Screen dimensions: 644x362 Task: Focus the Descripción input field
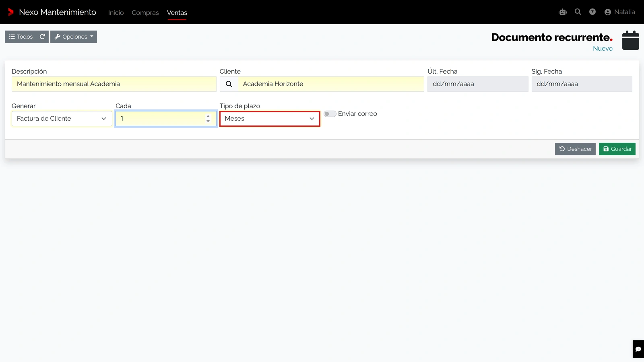[114, 84]
